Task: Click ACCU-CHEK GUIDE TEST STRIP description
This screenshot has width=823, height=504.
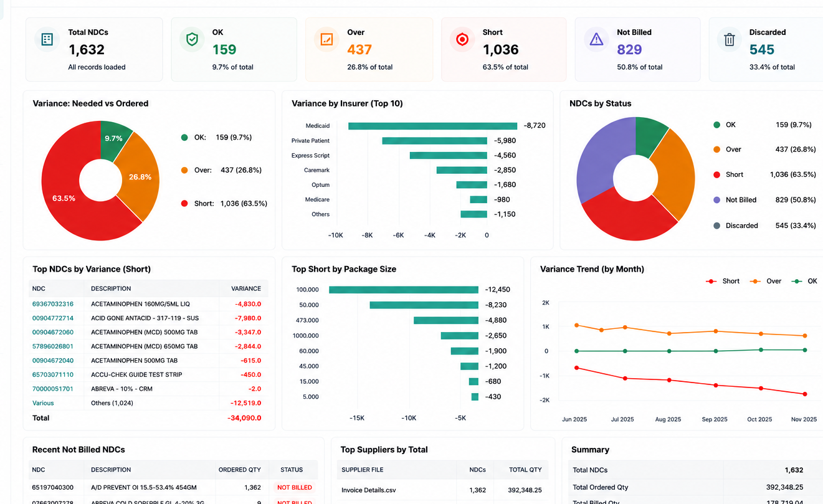Action: 136,375
